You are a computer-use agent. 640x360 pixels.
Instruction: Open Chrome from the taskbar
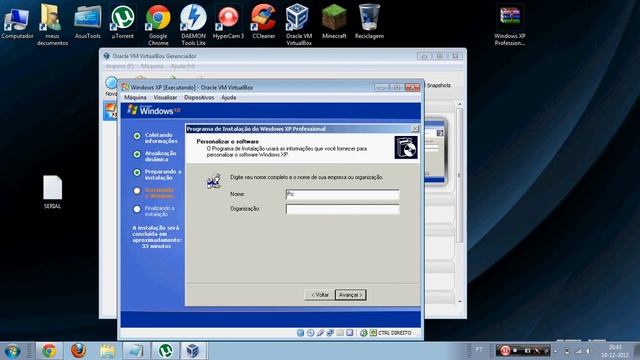pyautogui.click(x=49, y=351)
